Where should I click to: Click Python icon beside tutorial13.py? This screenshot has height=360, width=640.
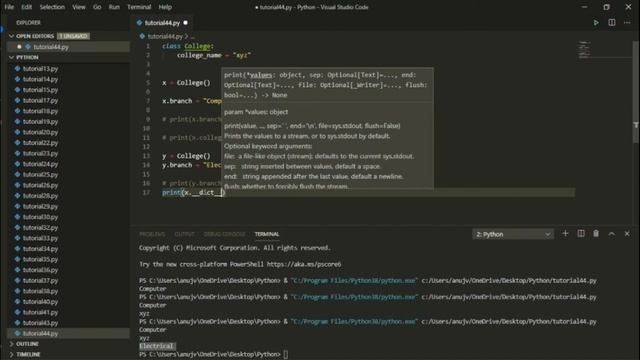coord(18,69)
